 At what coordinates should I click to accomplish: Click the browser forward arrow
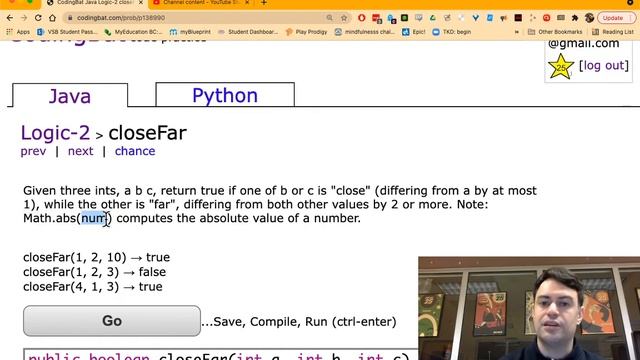[x=24, y=18]
